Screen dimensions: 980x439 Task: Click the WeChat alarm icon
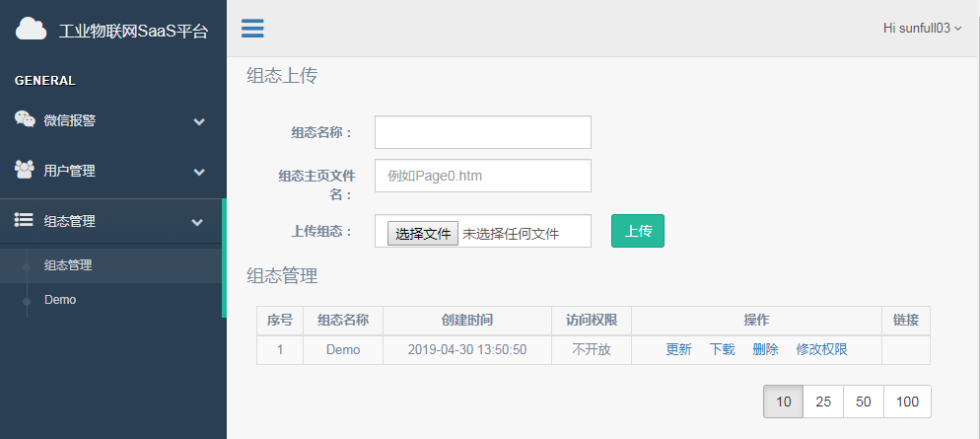25,119
